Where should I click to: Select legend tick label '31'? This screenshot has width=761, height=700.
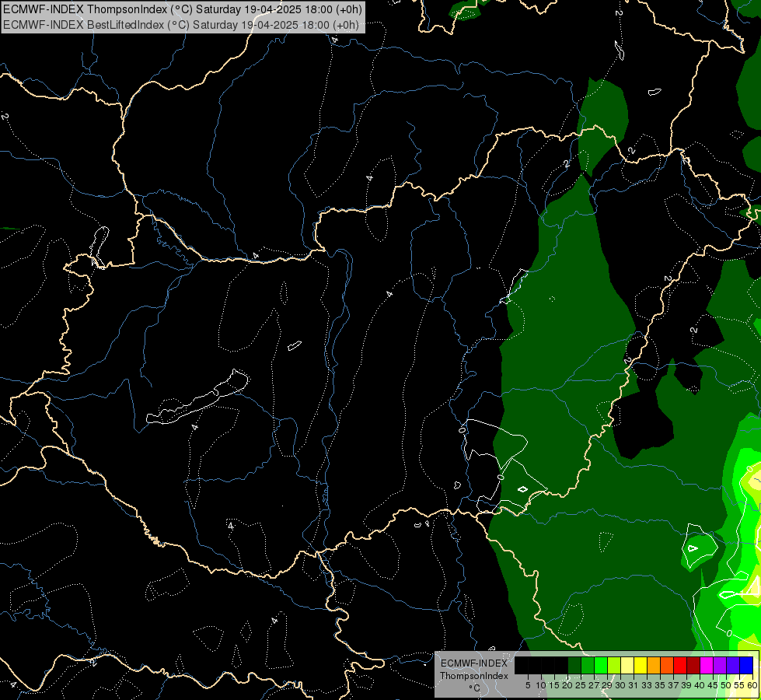point(634,685)
